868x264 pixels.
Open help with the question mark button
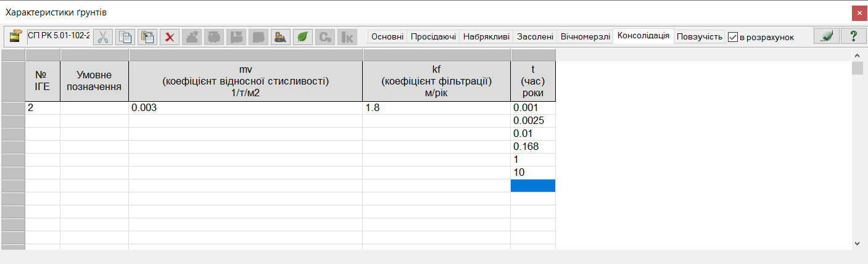pyautogui.click(x=854, y=36)
